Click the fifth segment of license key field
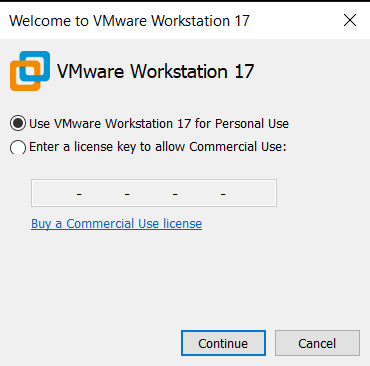 (250, 193)
